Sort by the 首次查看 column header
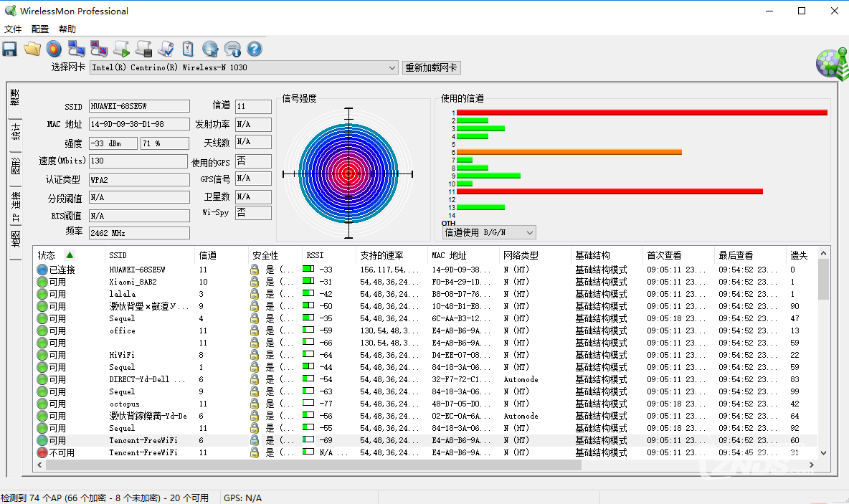849x504 pixels. (x=678, y=255)
